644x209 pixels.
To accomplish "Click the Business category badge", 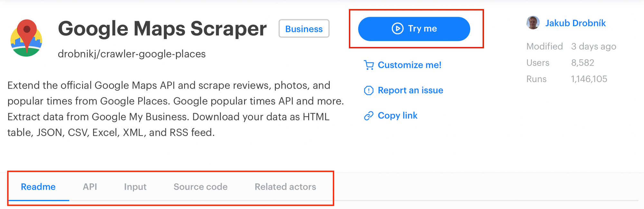I will point(304,29).
